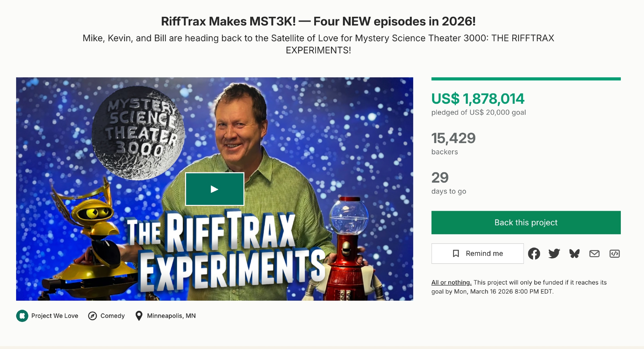
Task: Share the project on Facebook
Action: click(x=534, y=254)
